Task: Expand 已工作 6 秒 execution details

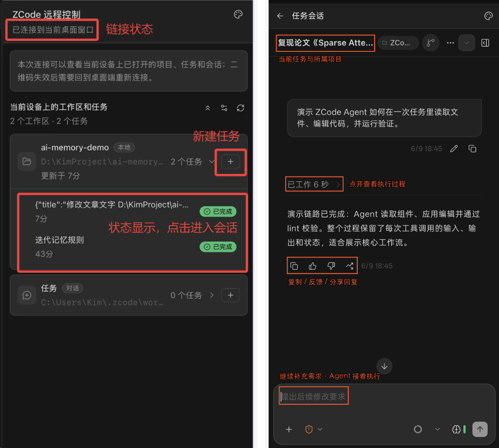Action: pyautogui.click(x=314, y=184)
